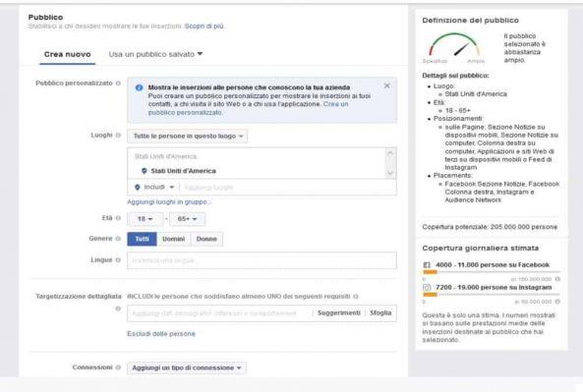583x392 pixels.
Task: Click the audience size gauge meter
Action: point(454,46)
